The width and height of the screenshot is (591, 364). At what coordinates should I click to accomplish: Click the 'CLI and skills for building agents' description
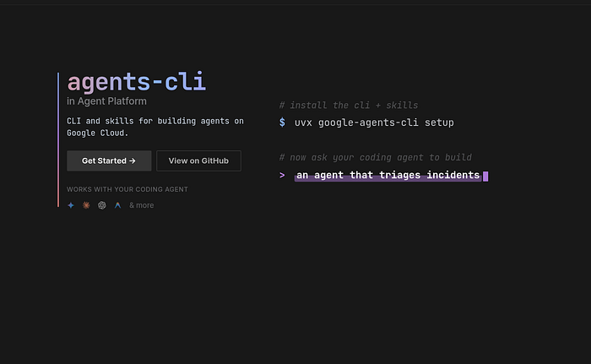[155, 127]
